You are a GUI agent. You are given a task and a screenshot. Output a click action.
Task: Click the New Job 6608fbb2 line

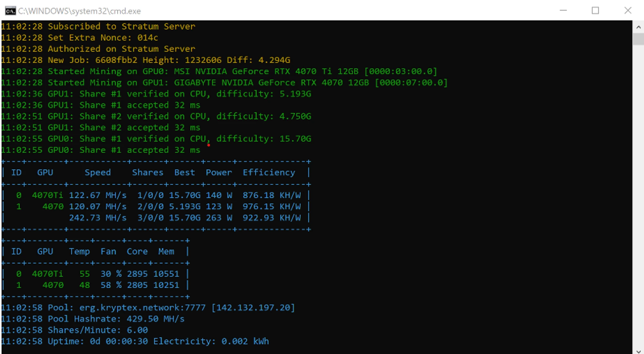point(146,60)
